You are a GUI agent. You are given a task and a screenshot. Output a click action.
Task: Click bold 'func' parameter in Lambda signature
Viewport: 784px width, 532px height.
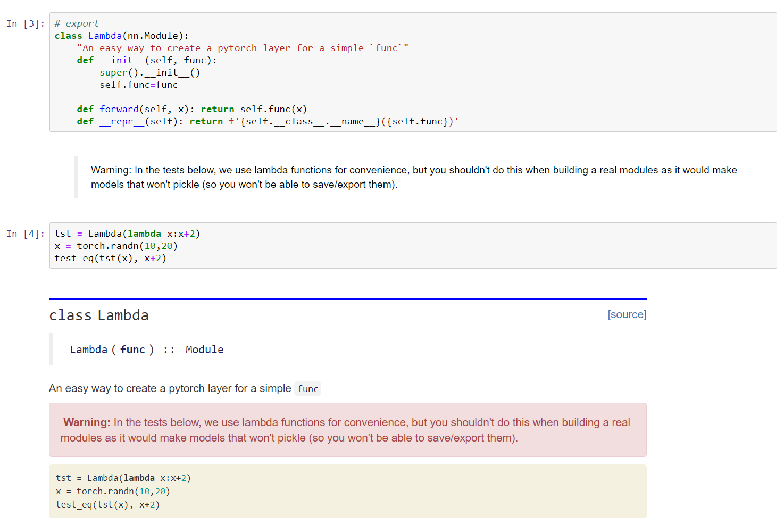[x=132, y=350]
